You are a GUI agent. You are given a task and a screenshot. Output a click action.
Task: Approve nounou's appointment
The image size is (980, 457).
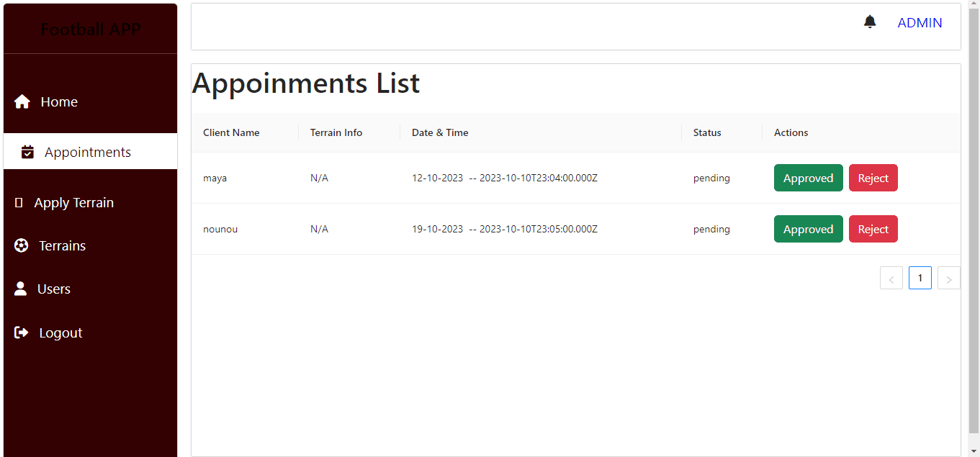click(x=808, y=229)
